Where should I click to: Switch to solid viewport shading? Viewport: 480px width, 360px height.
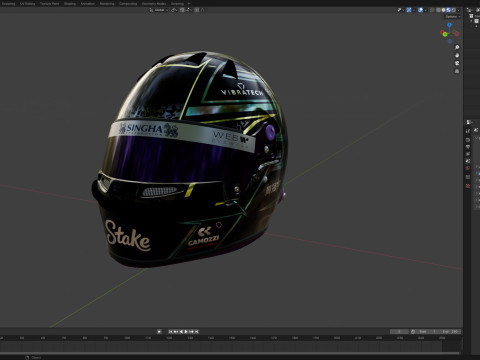point(443,10)
